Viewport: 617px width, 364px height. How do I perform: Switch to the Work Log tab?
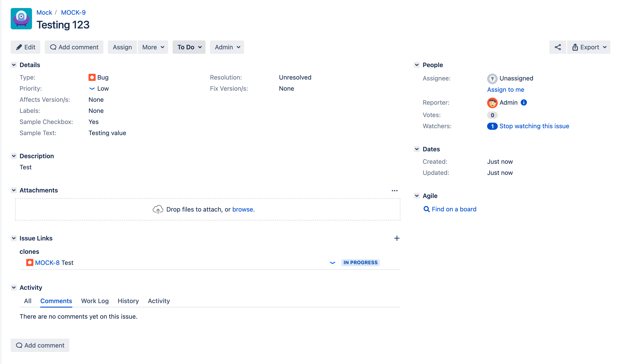click(95, 301)
